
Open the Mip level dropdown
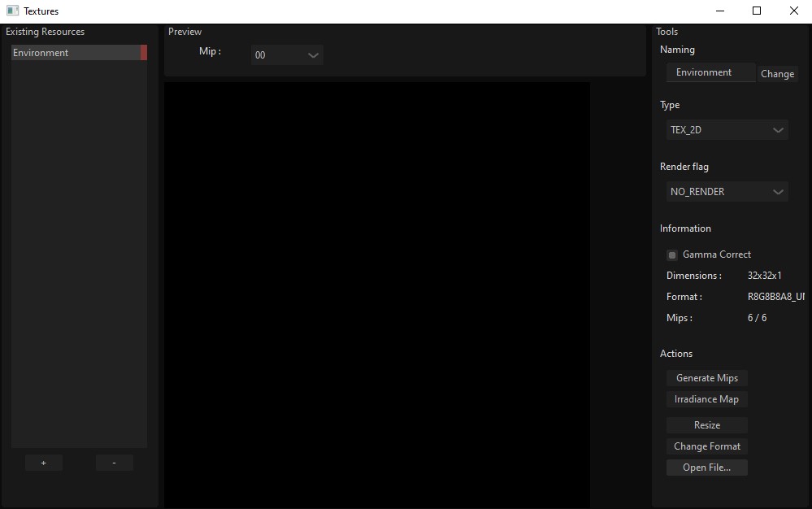point(287,55)
